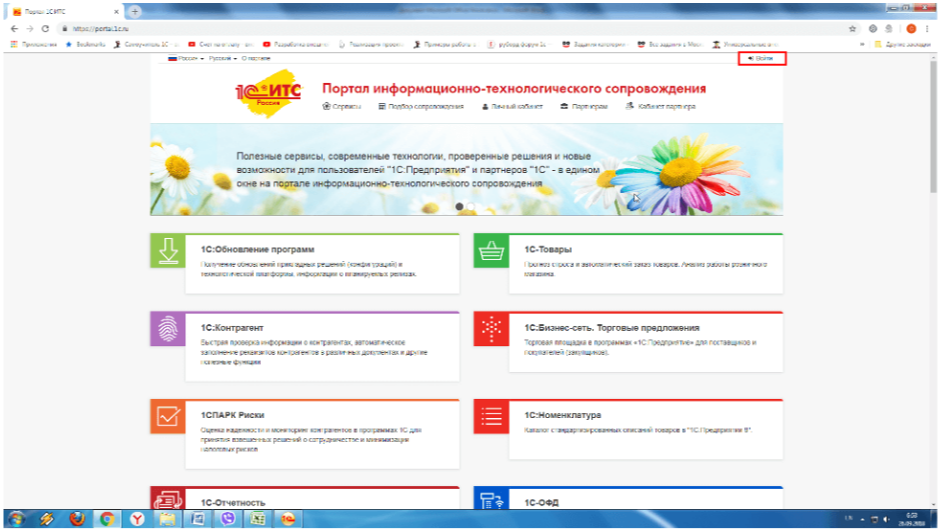Expand the Россия country dropdown

click(182, 59)
